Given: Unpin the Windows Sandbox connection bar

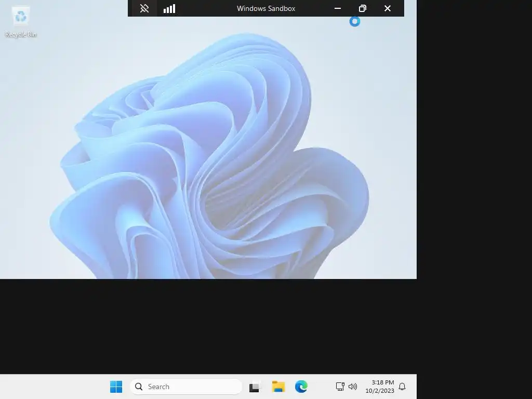Looking at the screenshot, I should click(x=144, y=8).
